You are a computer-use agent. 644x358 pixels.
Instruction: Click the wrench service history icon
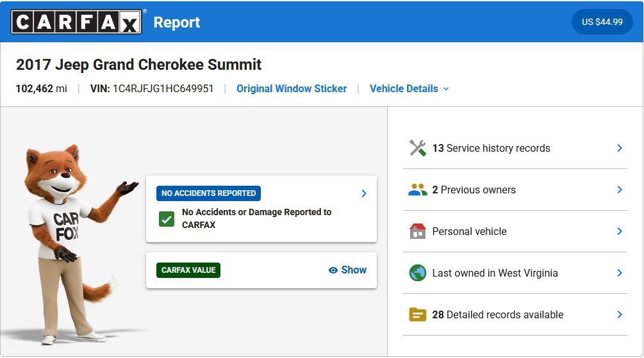pyautogui.click(x=418, y=148)
